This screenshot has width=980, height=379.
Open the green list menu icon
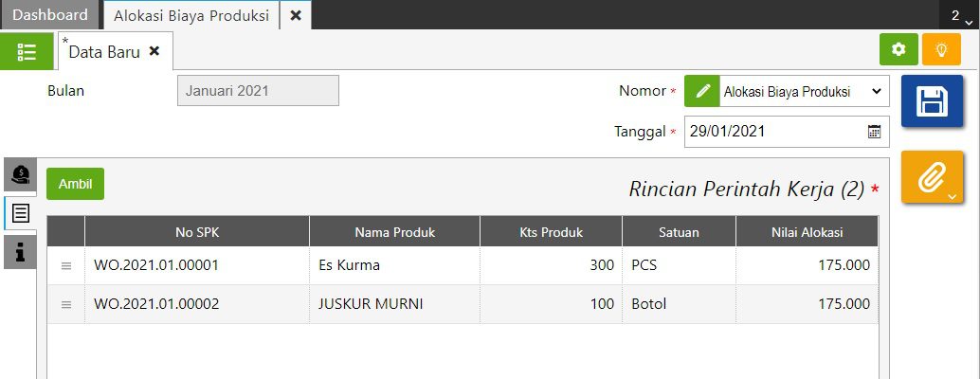(27, 52)
